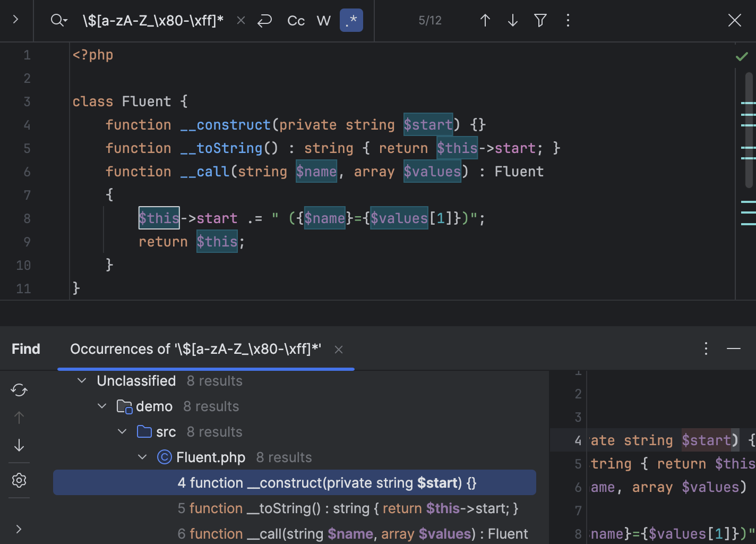This screenshot has height=544, width=756.
Task: Rerun search with the refresh icon
Action: [19, 390]
